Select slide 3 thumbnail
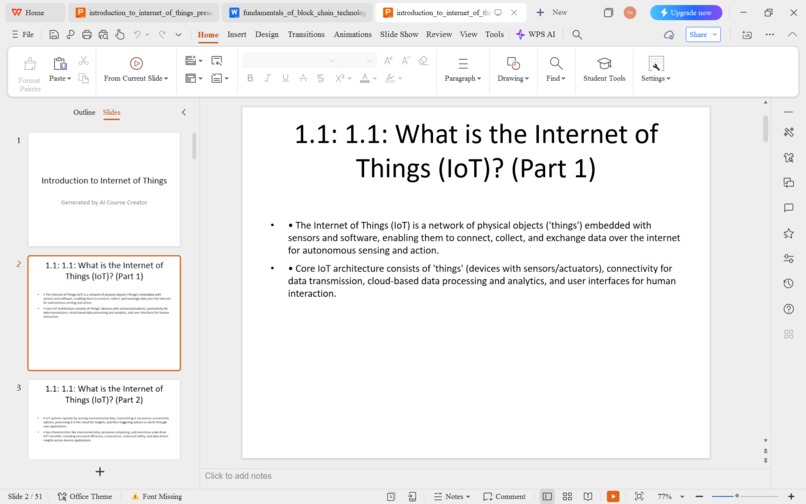This screenshot has height=504, width=806. click(x=104, y=419)
